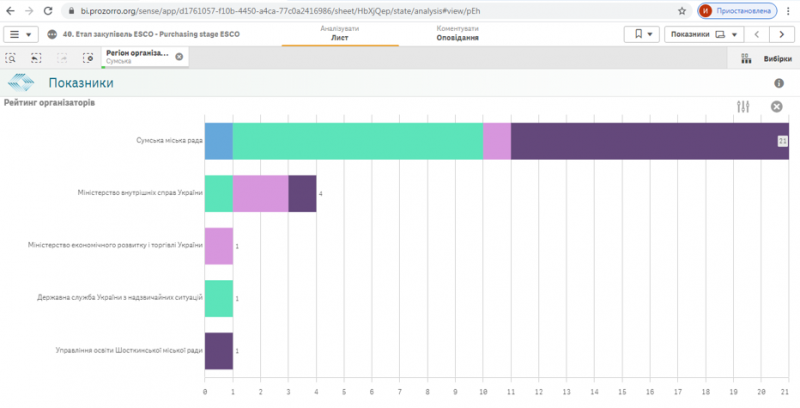Go to the next sheet
Viewport: 800px width, 408px height.
[781, 34]
